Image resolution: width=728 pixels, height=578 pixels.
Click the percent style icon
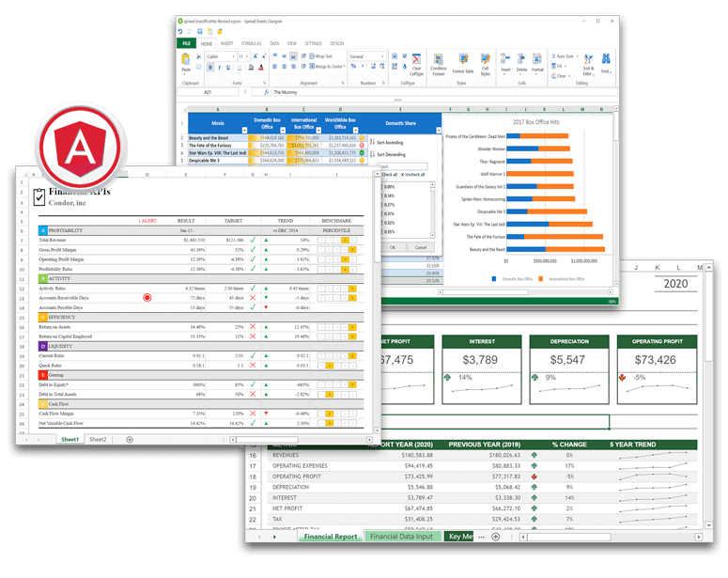tap(353, 67)
